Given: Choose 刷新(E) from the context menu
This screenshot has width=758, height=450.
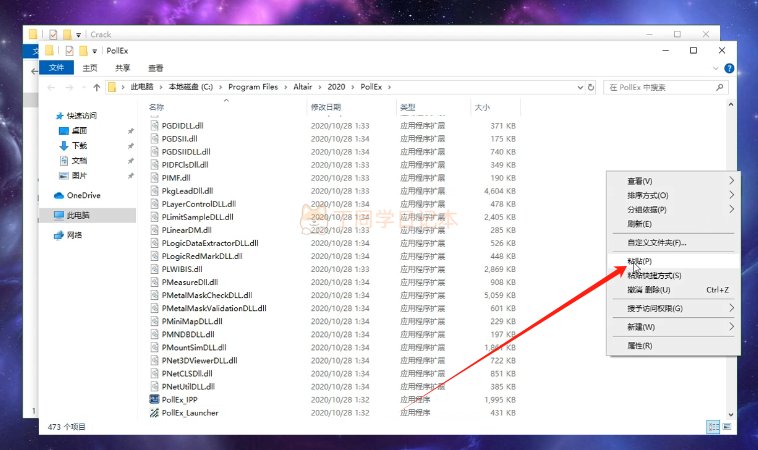Looking at the screenshot, I should point(673,224).
